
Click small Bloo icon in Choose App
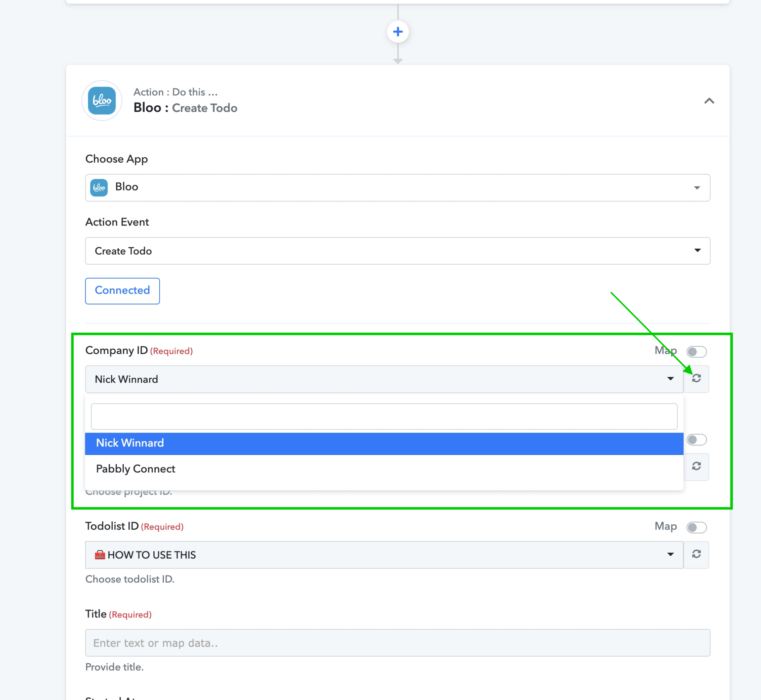pos(99,188)
